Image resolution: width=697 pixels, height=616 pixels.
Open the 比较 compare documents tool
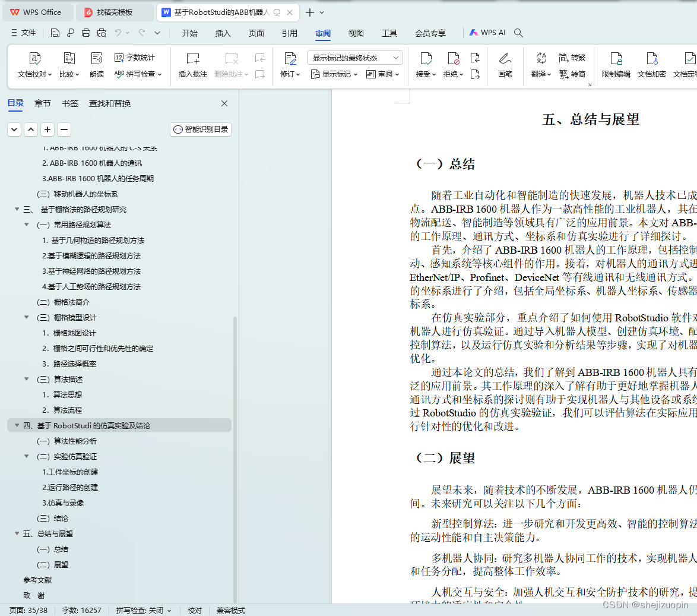point(69,65)
